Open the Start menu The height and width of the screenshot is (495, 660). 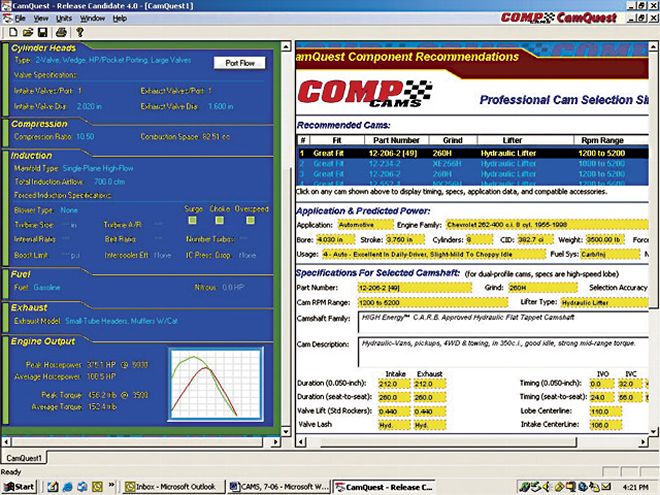[19, 487]
